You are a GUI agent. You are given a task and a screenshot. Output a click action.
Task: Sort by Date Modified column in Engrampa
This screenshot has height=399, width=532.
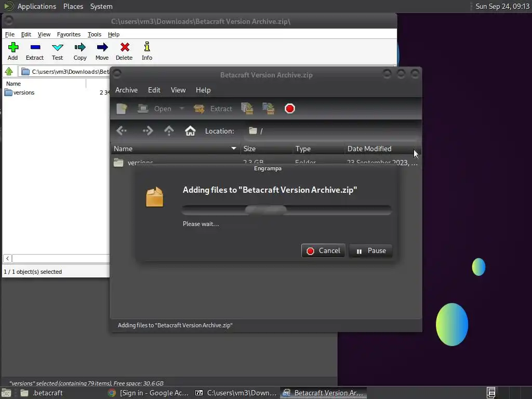click(383, 149)
